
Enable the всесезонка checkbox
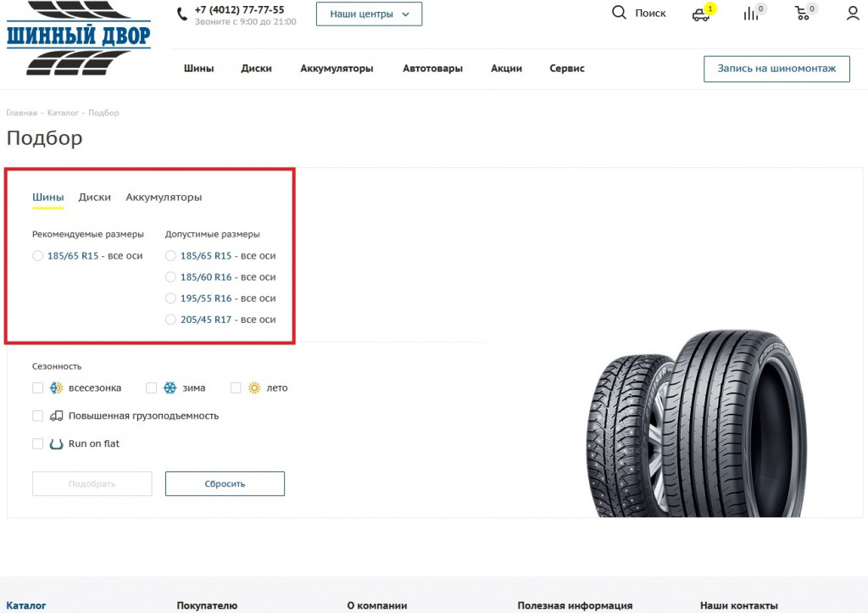click(37, 388)
